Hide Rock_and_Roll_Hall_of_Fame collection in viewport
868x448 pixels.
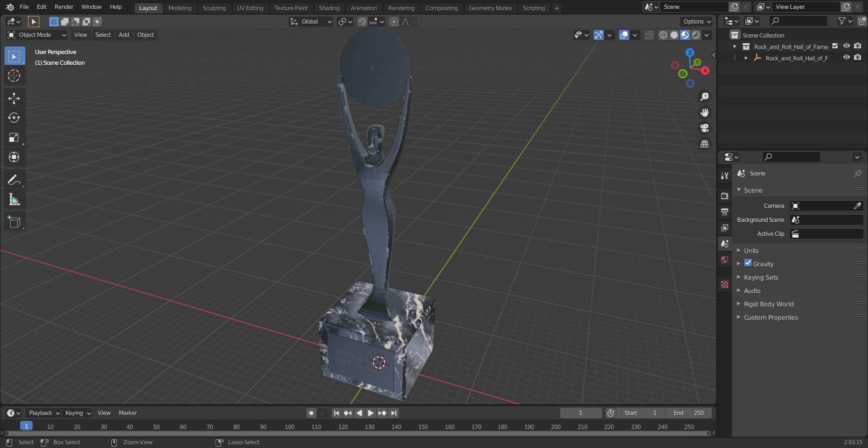click(x=846, y=46)
